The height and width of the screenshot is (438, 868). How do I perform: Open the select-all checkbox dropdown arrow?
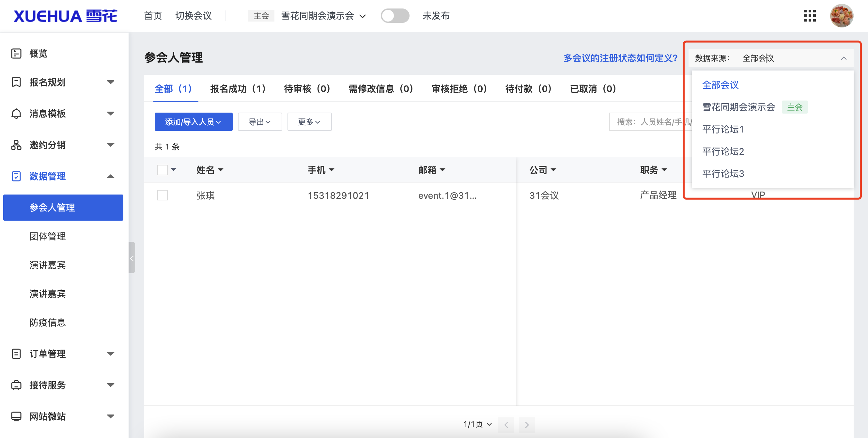coord(174,169)
